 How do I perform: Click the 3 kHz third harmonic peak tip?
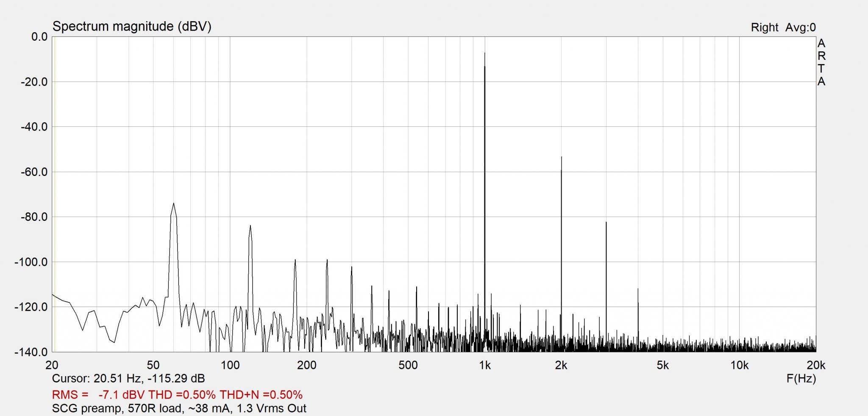tap(606, 222)
